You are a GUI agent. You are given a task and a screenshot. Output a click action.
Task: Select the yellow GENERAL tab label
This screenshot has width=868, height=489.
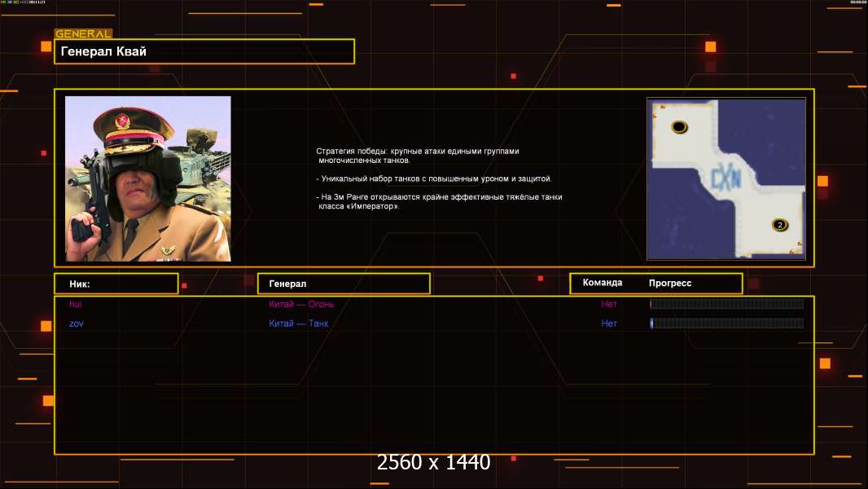point(83,34)
